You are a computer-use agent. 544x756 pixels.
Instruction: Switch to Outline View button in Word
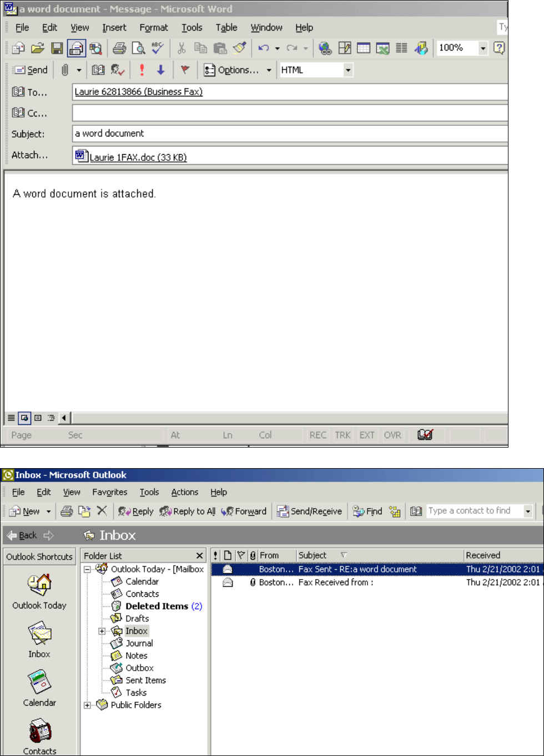click(51, 418)
